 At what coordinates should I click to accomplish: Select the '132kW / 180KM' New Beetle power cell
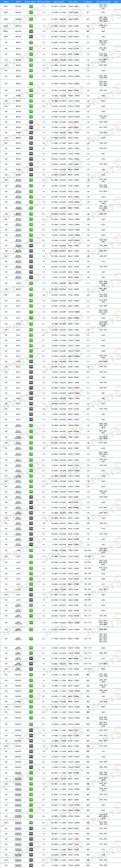pyautogui.click(x=74, y=629)
